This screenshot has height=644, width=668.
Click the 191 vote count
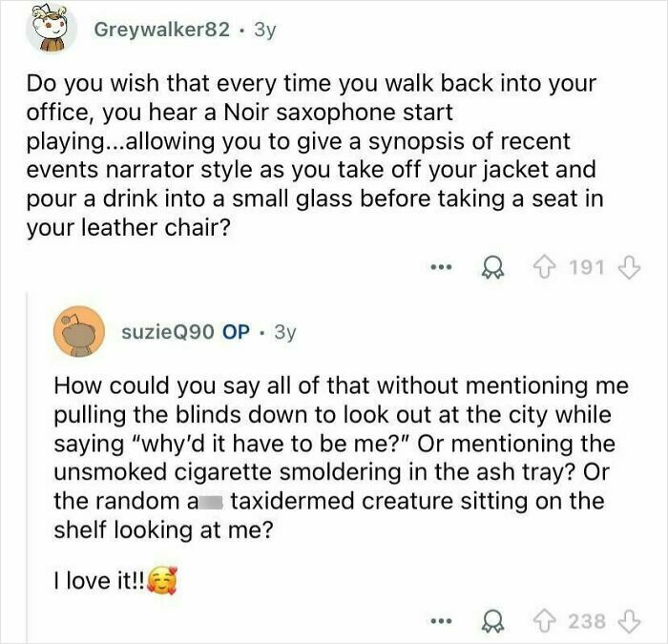click(x=586, y=267)
